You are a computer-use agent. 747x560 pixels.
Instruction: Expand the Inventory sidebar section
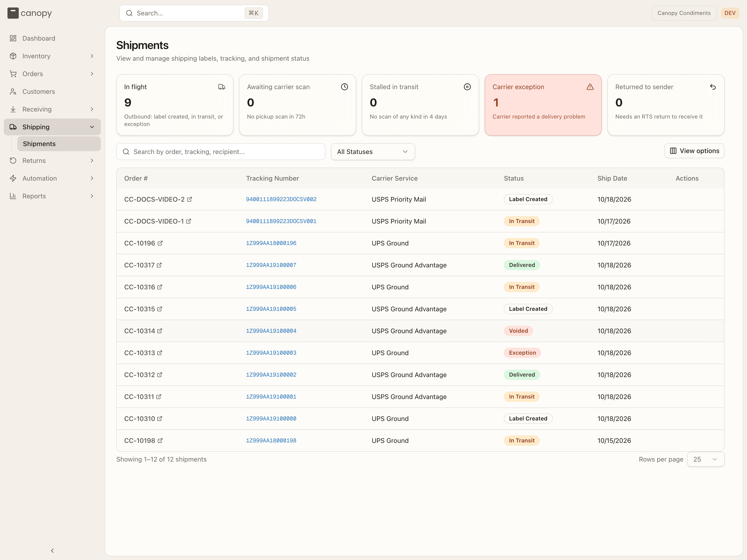(x=92, y=56)
